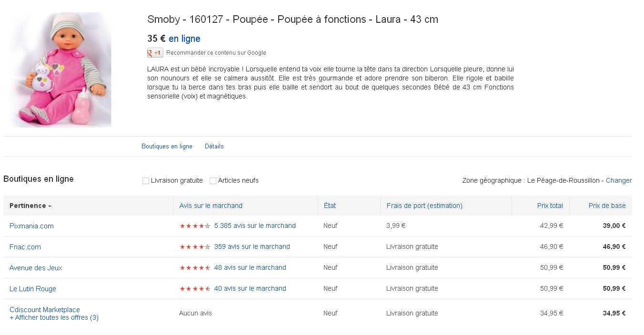Check the Articles neufs filter

pyautogui.click(x=213, y=181)
